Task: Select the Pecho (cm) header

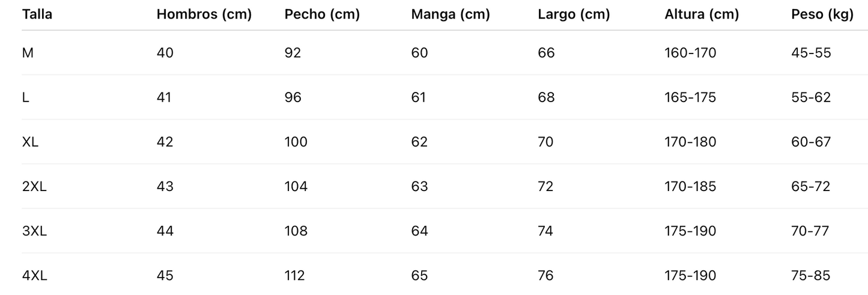Action: 322,15
